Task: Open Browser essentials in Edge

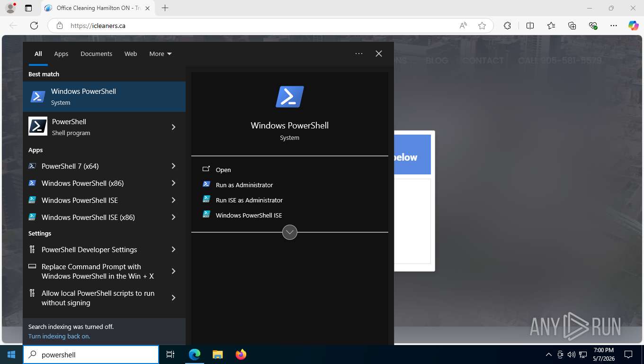Action: click(593, 26)
